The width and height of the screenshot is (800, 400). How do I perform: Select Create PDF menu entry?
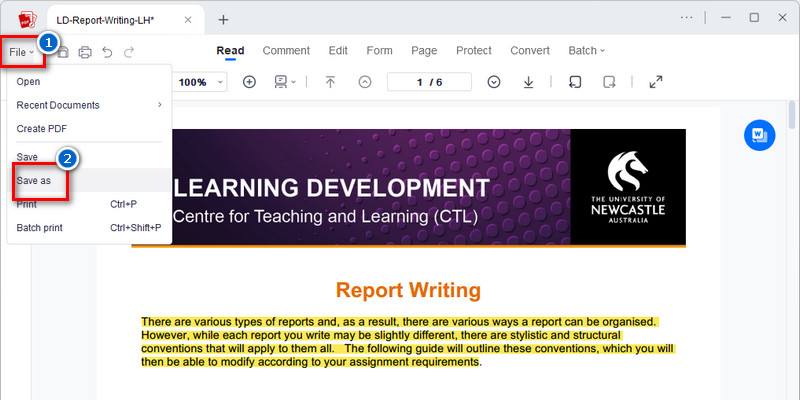89,129
